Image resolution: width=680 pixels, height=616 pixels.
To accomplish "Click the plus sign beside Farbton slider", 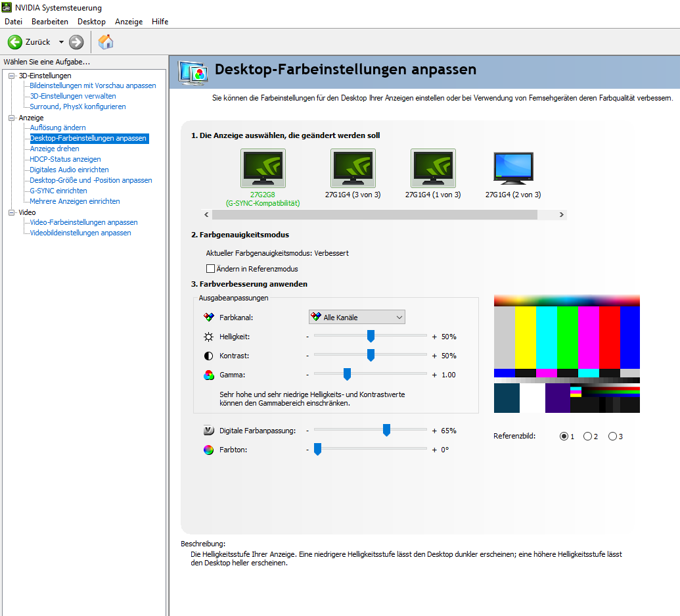I will pos(434,450).
